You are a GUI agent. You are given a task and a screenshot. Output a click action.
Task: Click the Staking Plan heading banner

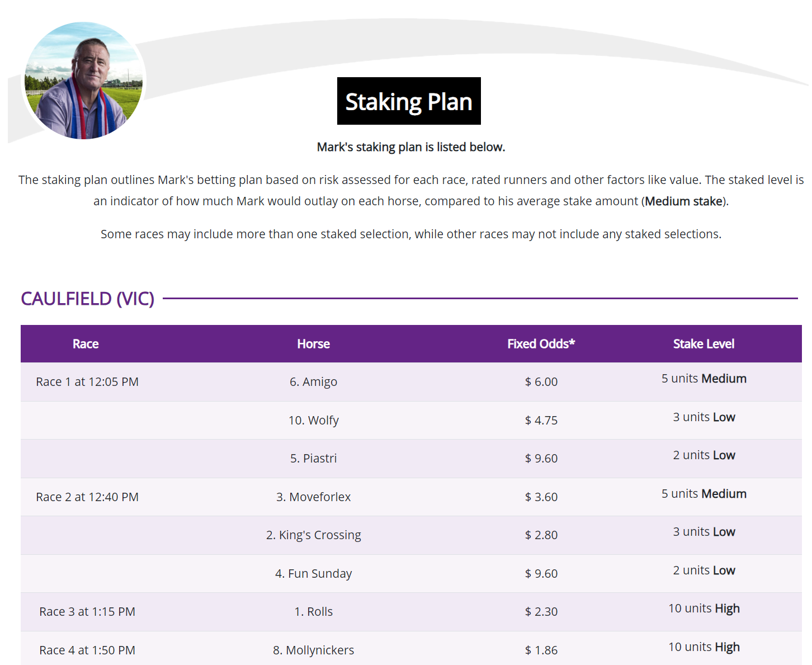click(x=408, y=101)
